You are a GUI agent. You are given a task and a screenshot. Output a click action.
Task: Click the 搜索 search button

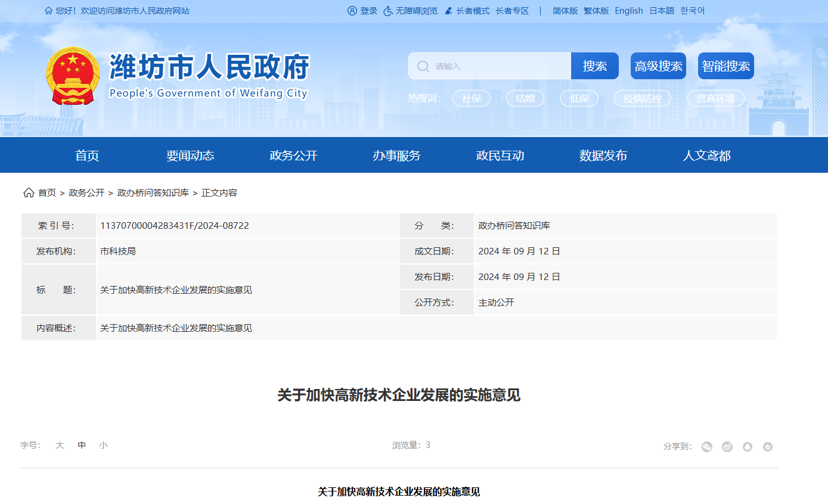coord(594,66)
